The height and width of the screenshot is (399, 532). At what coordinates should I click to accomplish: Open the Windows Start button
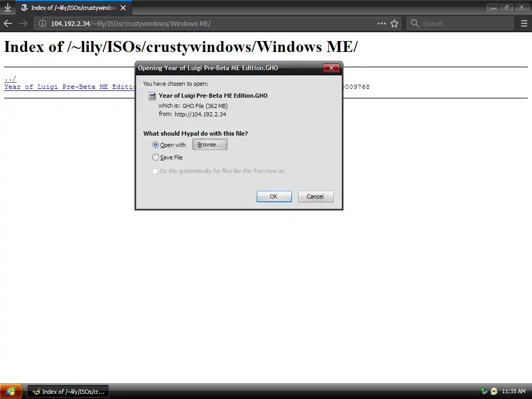pos(11,392)
